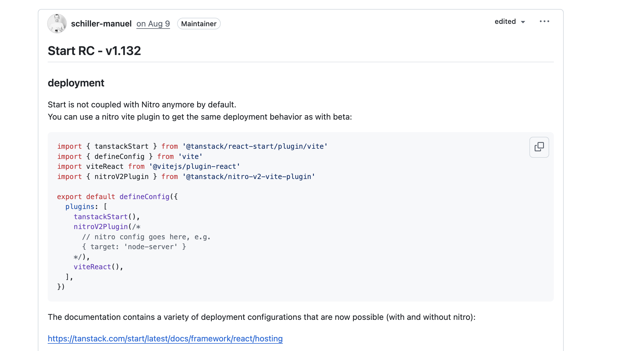Open the schiller-manuel username link
Viewport: 644px width, 351px height.
click(101, 24)
